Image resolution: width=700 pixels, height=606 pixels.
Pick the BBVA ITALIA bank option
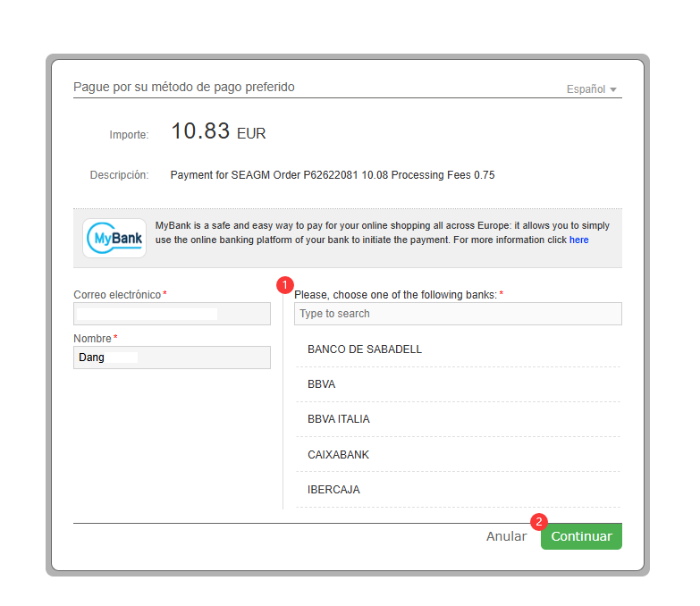click(x=458, y=419)
